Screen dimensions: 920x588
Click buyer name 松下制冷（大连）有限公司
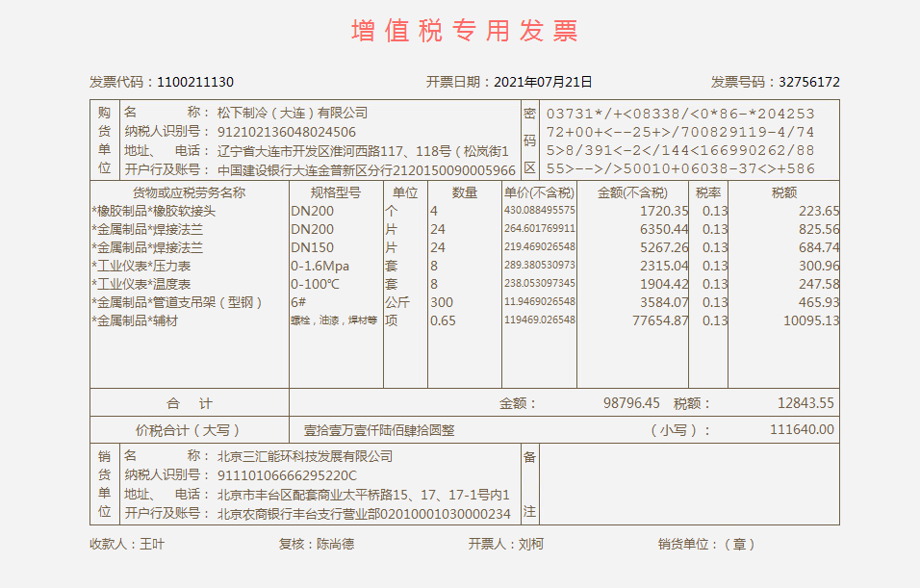pos(293,114)
